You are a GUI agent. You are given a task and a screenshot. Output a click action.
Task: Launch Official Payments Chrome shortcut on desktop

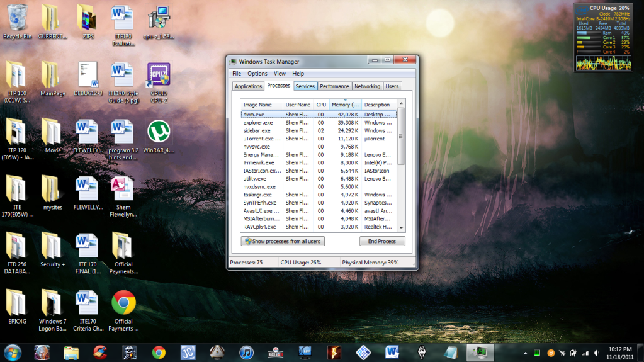coord(123,310)
